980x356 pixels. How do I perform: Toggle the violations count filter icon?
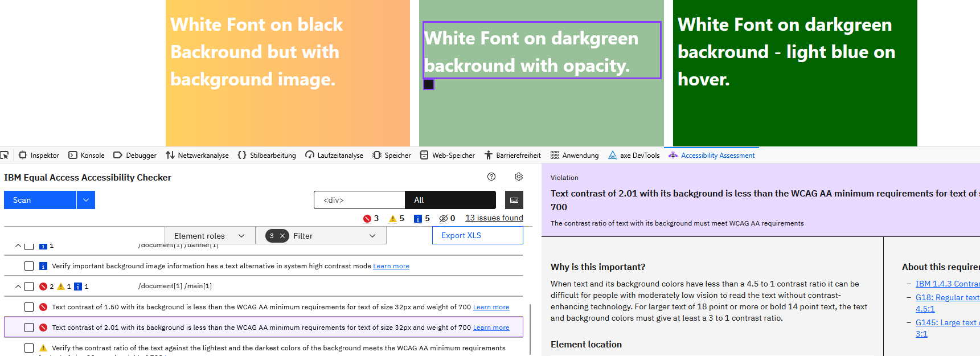pyautogui.click(x=367, y=219)
